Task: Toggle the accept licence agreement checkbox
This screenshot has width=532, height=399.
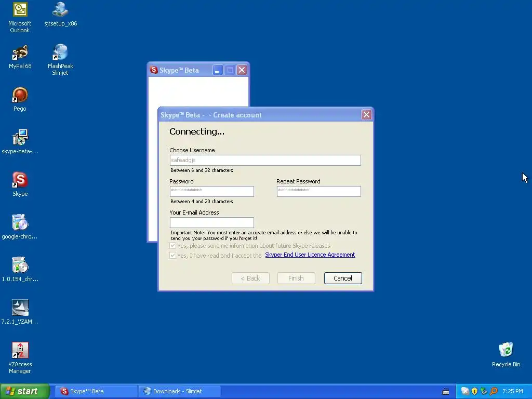Action: point(172,256)
